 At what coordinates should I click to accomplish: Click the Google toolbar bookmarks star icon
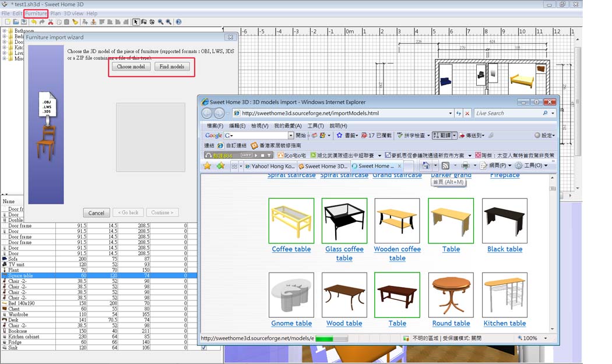(339, 135)
